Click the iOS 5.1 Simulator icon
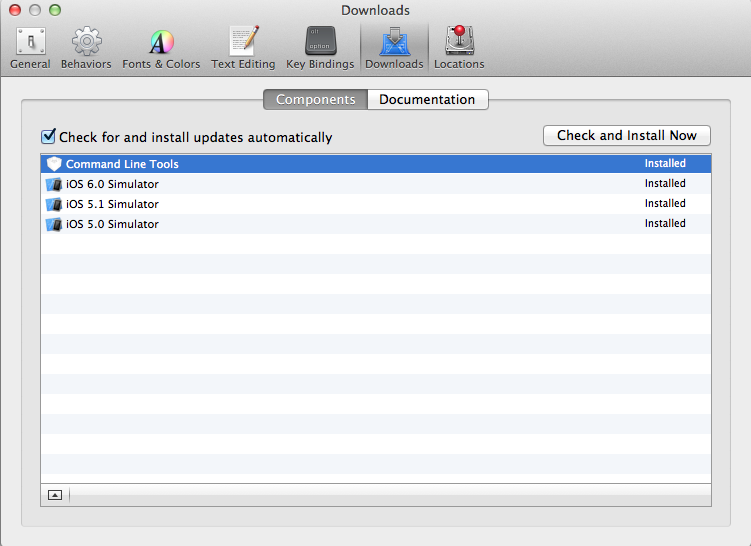The width and height of the screenshot is (751, 546). 54,204
